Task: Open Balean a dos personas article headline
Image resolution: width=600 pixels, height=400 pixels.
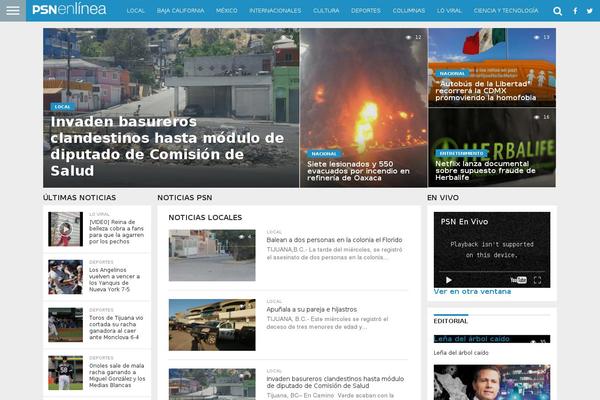Action: point(334,241)
